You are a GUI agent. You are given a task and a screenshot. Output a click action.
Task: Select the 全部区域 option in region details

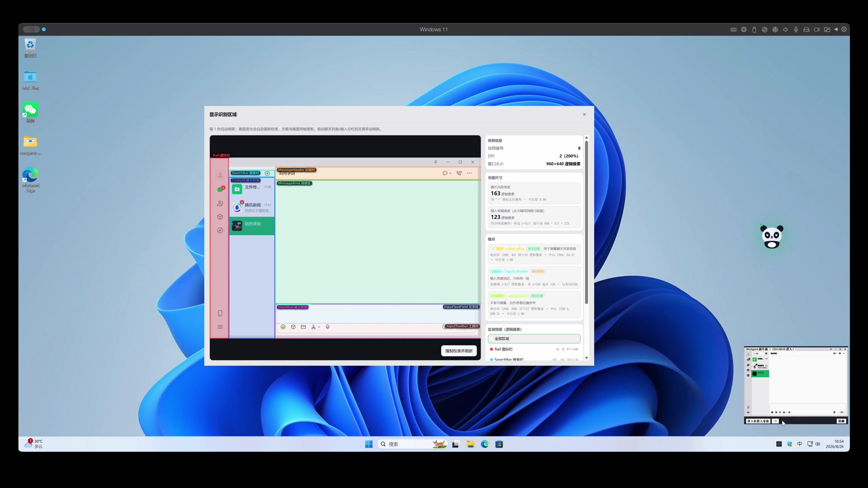[x=534, y=338]
